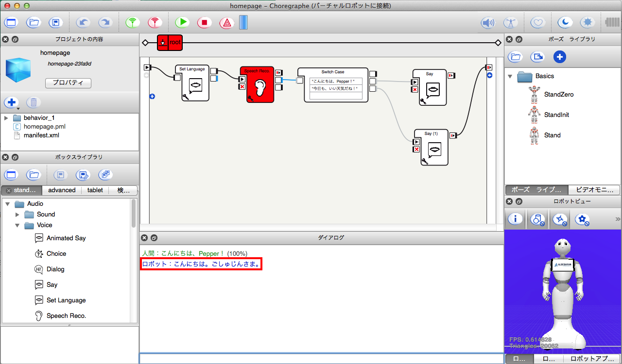Viewport: 622px width, 364px height.
Task: Click pose library export icon
Action: tap(537, 57)
